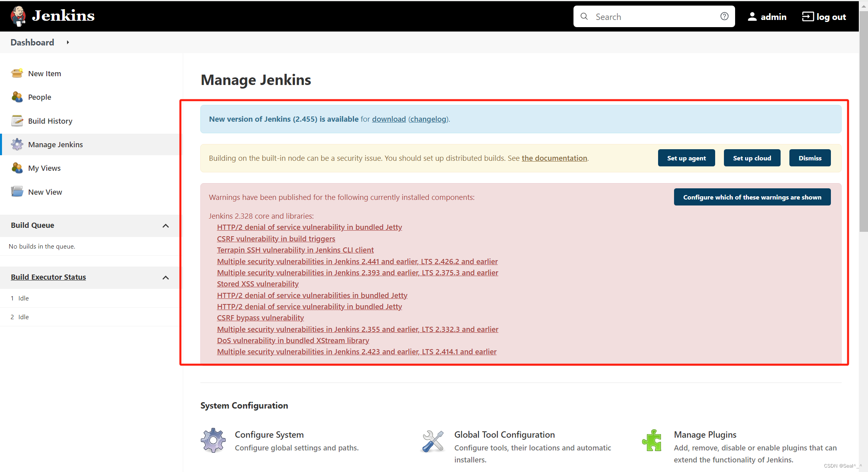
Task: Click Dismiss button for node warning
Action: [811, 158]
